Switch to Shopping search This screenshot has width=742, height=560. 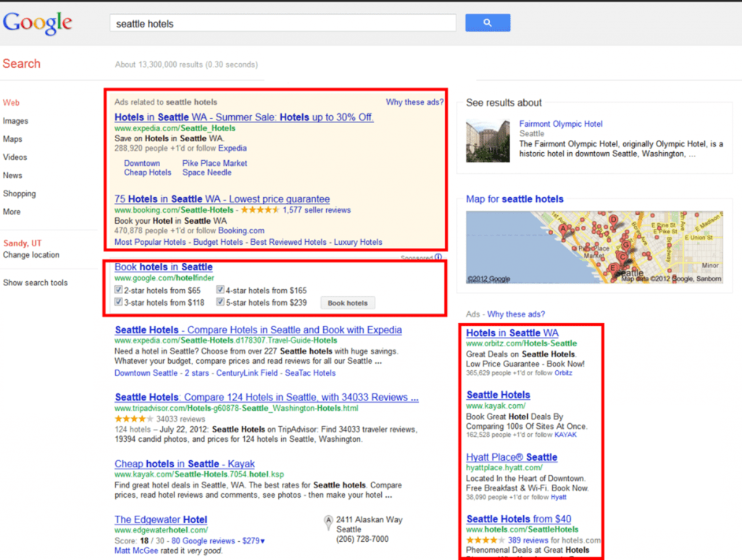tap(20, 193)
